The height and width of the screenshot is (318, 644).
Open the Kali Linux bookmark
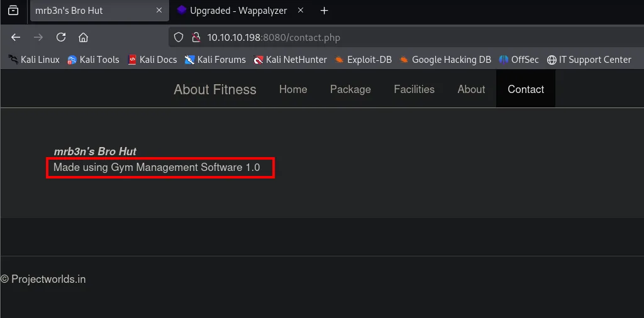pos(34,60)
